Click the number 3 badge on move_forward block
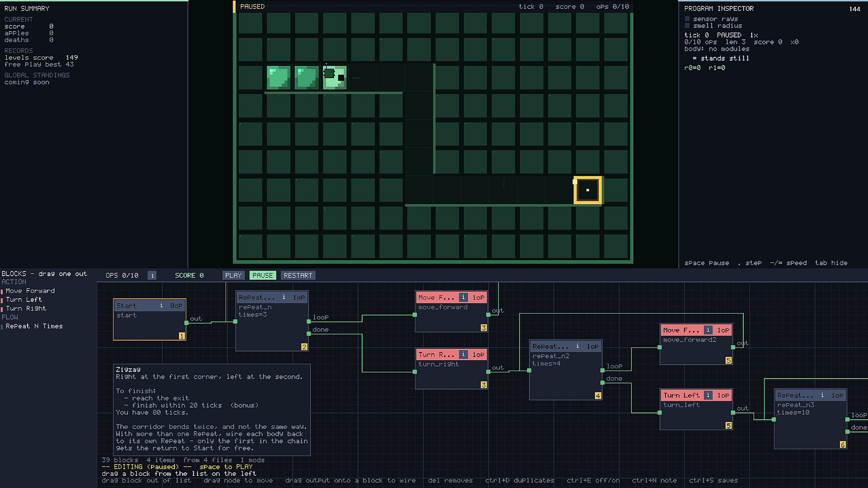 tap(484, 328)
